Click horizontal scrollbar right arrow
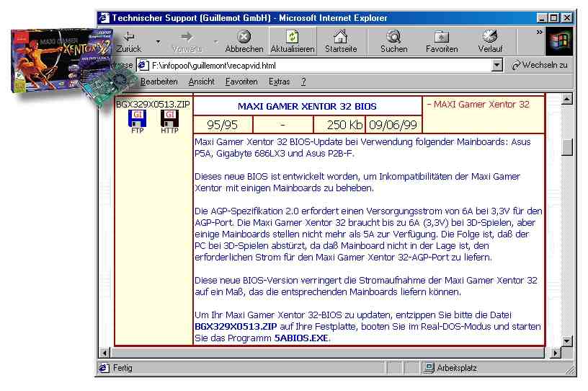 pos(556,353)
